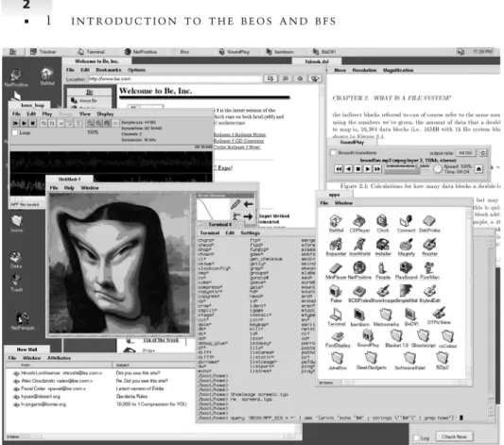Open Window menu in apps window
Image resolution: width=504 pixels, height=445 pixels.
coord(343,203)
